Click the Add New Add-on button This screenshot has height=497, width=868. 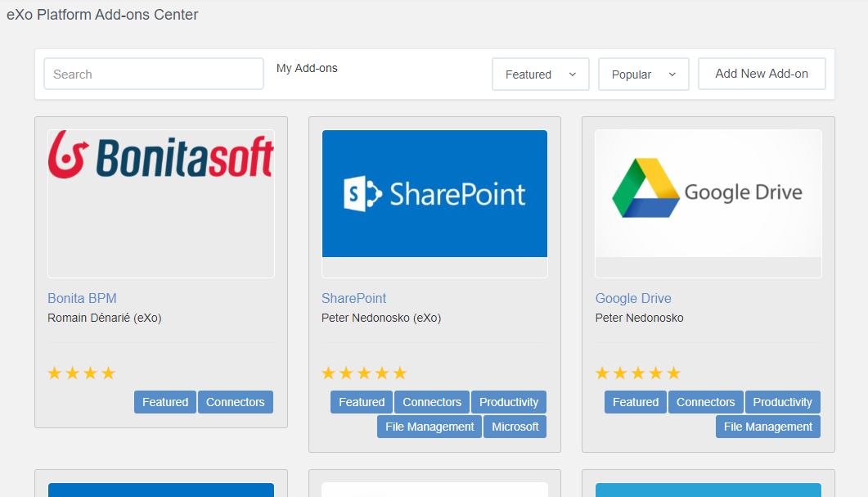click(761, 74)
